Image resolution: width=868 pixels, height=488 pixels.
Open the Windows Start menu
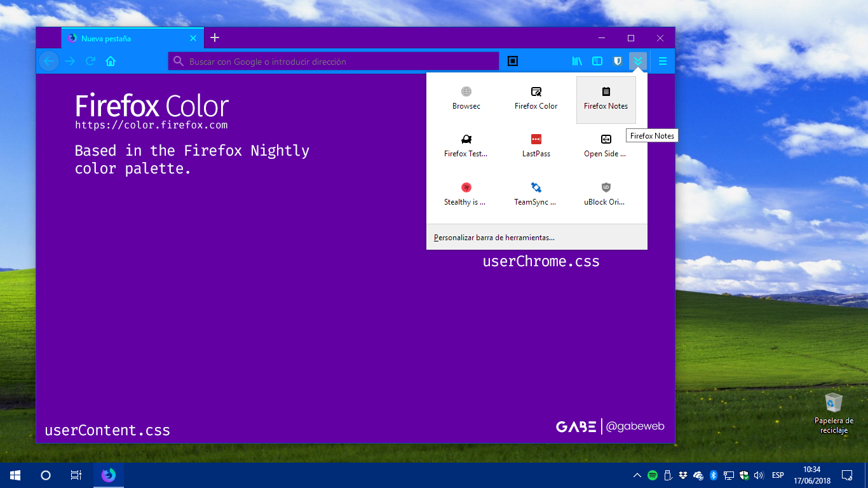(15, 475)
